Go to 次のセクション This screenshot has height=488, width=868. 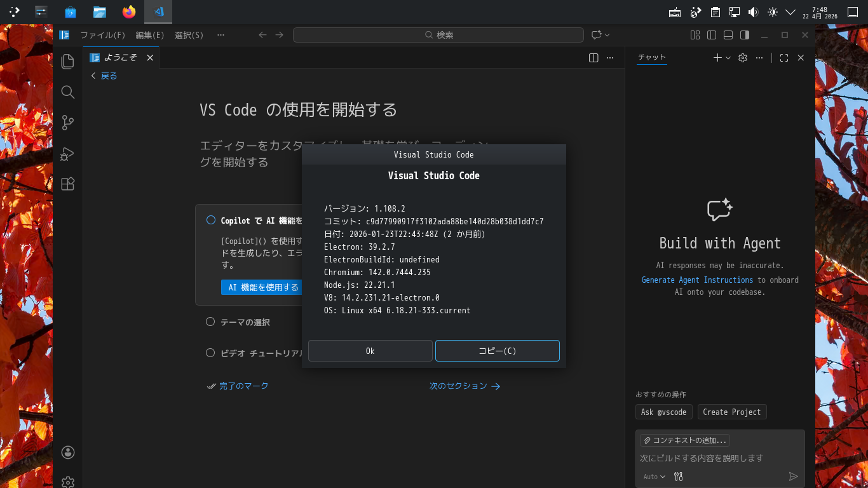pyautogui.click(x=465, y=386)
